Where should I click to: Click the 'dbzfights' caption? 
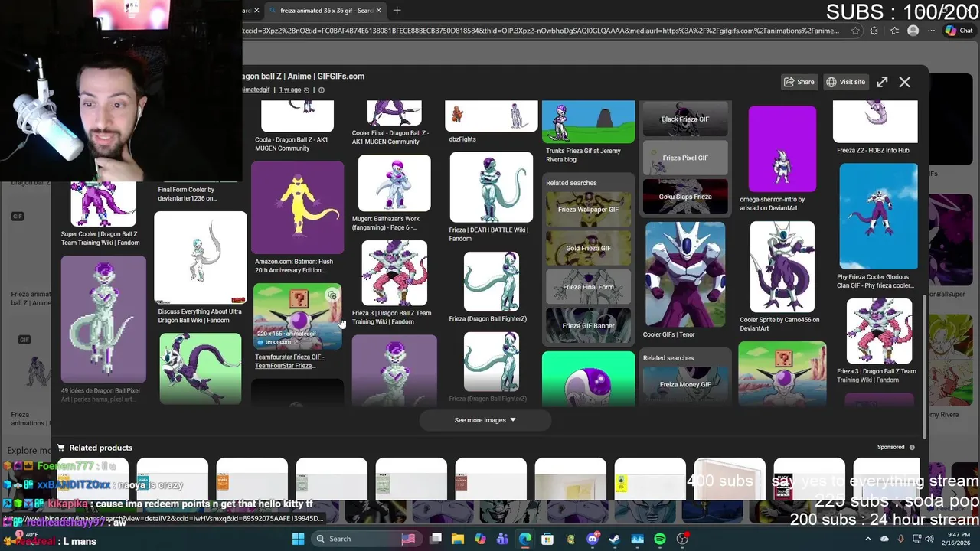462,139
